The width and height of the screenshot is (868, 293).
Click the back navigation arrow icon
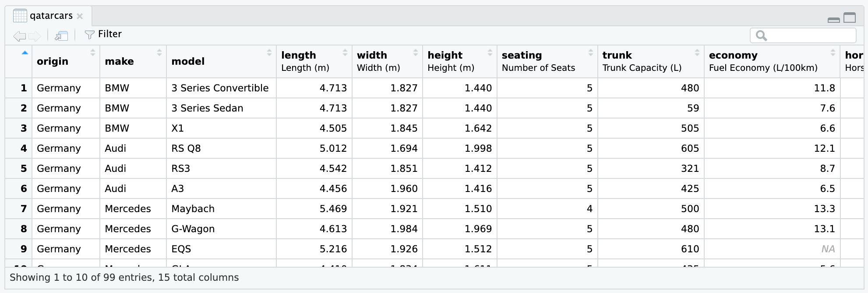coord(20,36)
